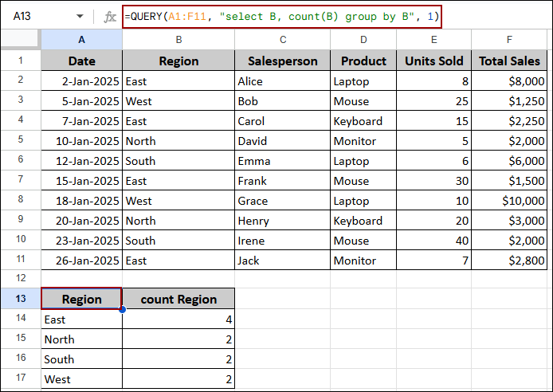Viewport: 553px width, 392px height.
Task: Click the fx function icon
Action: pos(110,17)
